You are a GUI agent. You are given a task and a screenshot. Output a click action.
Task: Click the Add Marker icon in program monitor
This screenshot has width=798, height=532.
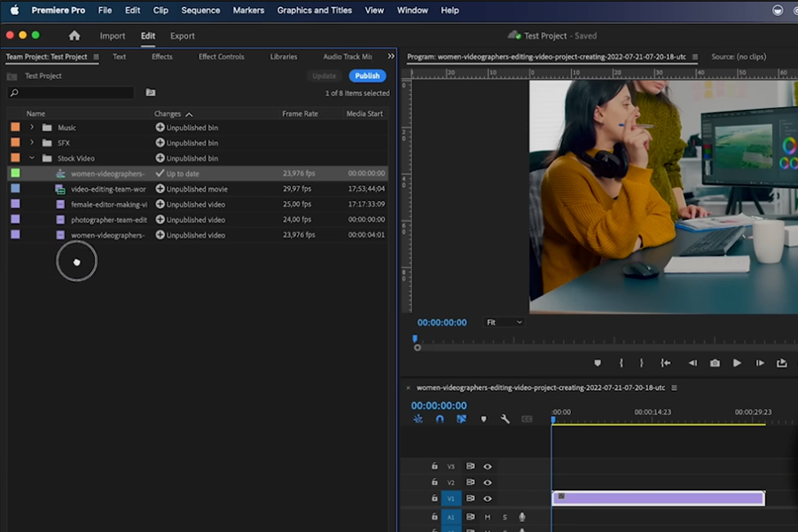point(599,363)
